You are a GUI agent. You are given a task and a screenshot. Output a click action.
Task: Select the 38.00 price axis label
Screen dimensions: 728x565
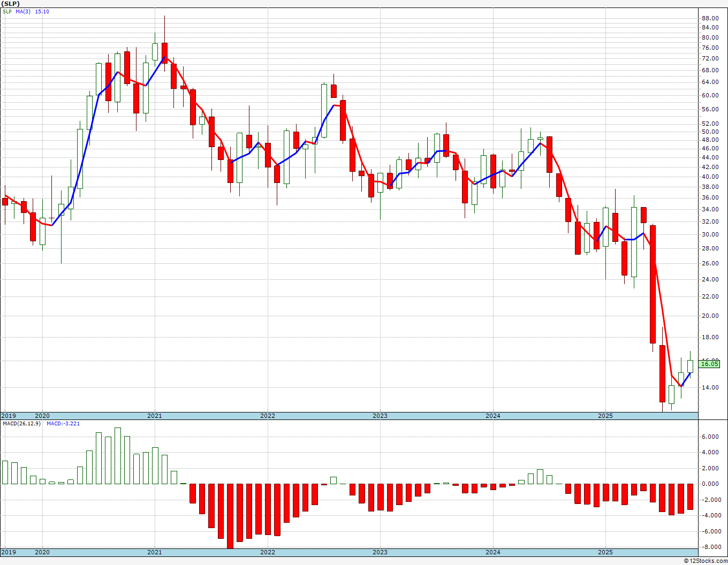(x=710, y=187)
